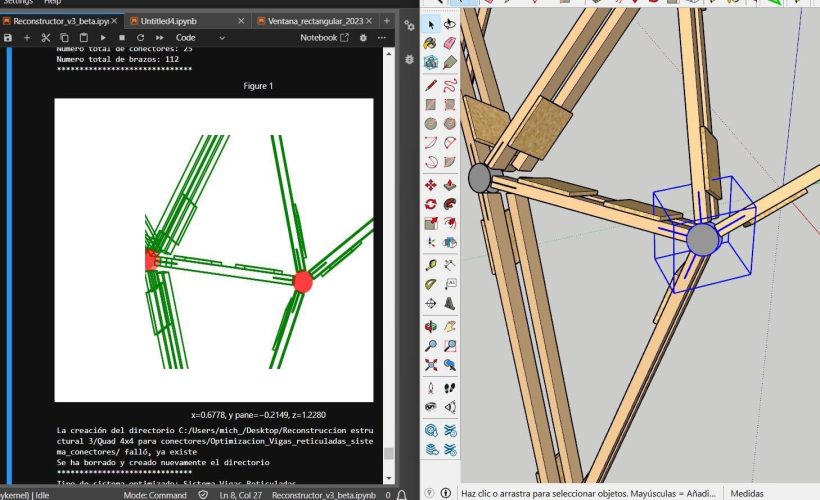
Task: Activate the Orbit camera tool
Action: (431, 326)
